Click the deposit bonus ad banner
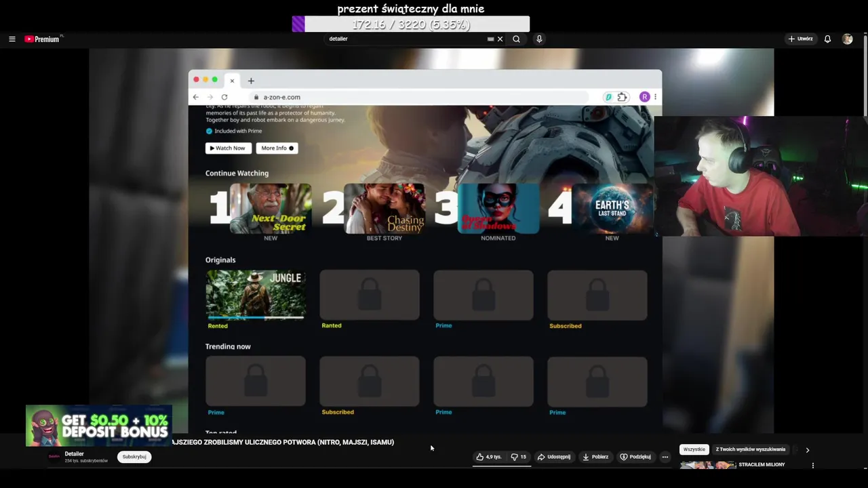The image size is (868, 488). coord(98,426)
